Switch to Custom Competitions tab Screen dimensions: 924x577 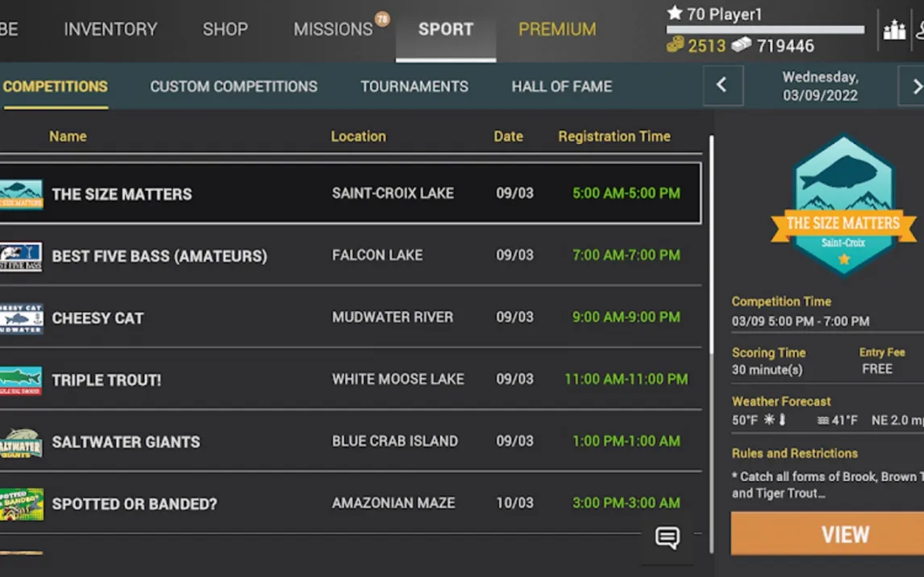tap(234, 86)
